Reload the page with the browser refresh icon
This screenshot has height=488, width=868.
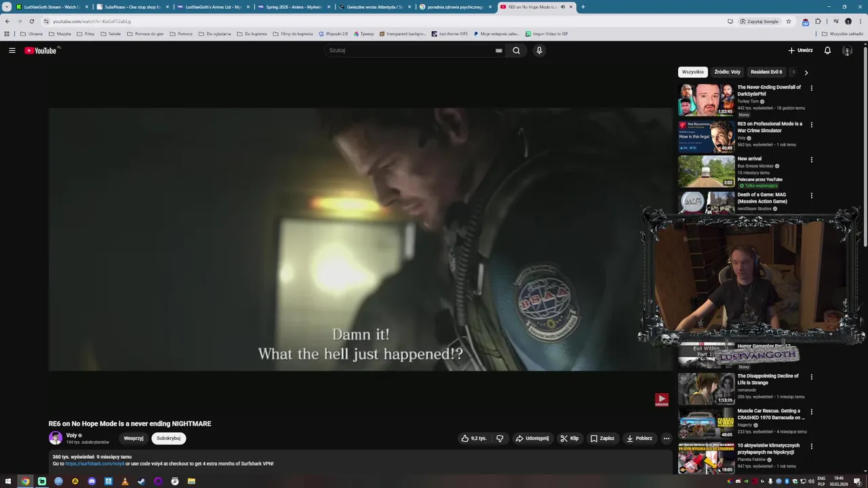tap(31, 21)
